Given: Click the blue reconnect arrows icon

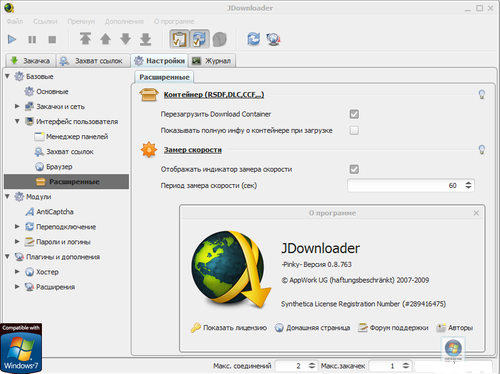Looking at the screenshot, I should (254, 39).
